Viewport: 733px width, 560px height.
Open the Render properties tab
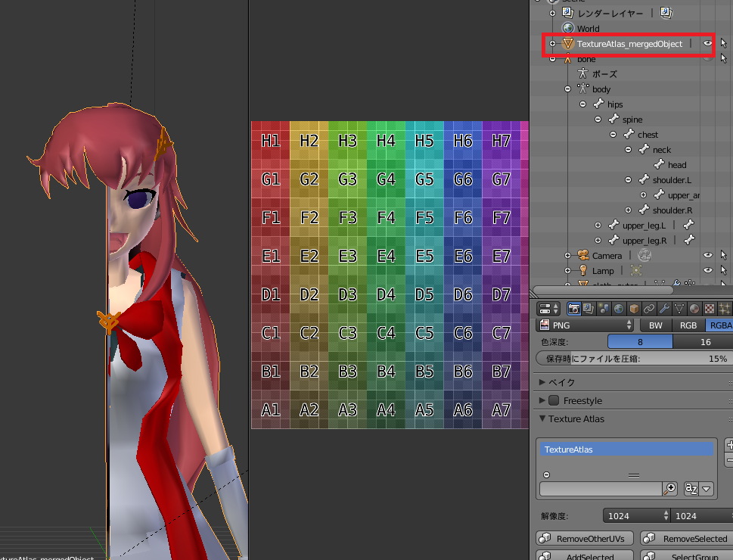573,308
